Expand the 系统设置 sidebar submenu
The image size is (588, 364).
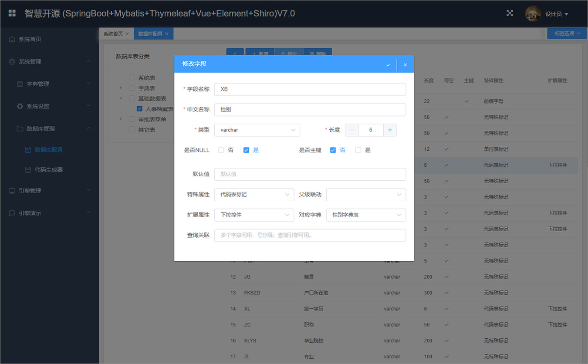pos(50,106)
